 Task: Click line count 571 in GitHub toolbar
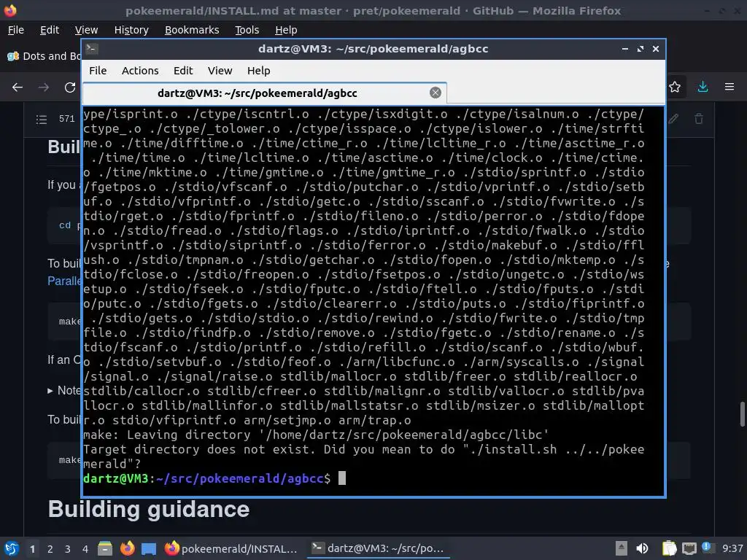pyautogui.click(x=66, y=119)
